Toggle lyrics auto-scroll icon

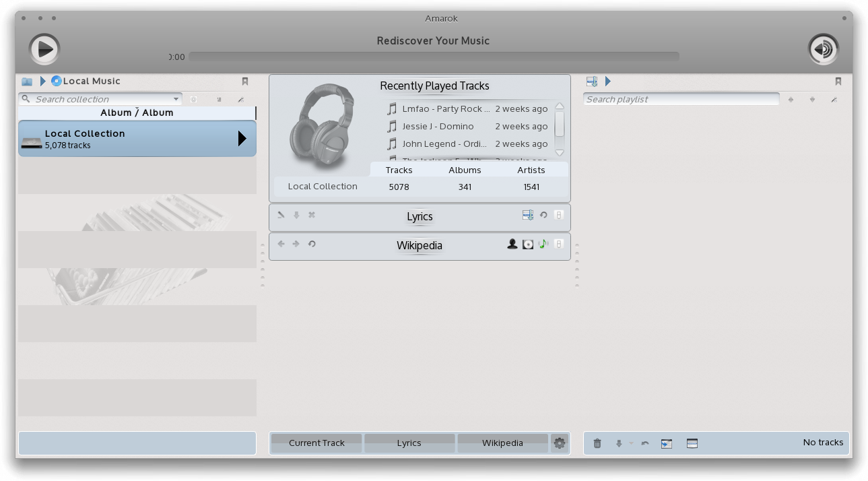coord(528,215)
